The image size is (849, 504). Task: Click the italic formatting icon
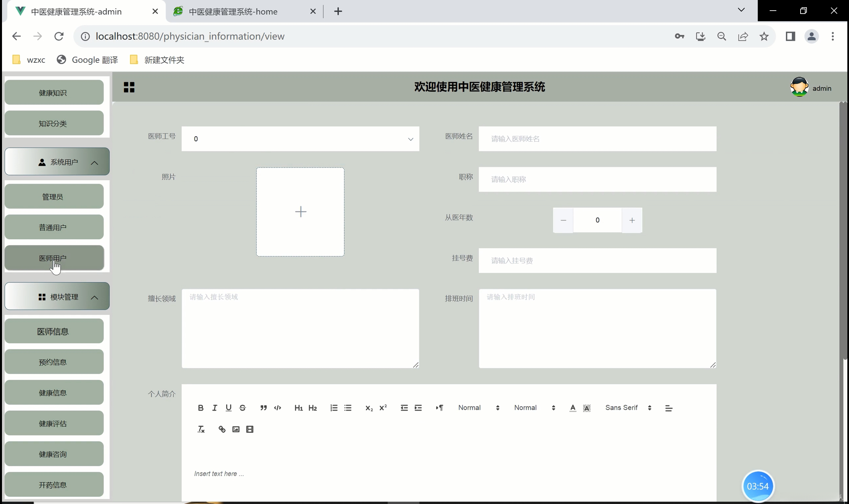coord(215,408)
